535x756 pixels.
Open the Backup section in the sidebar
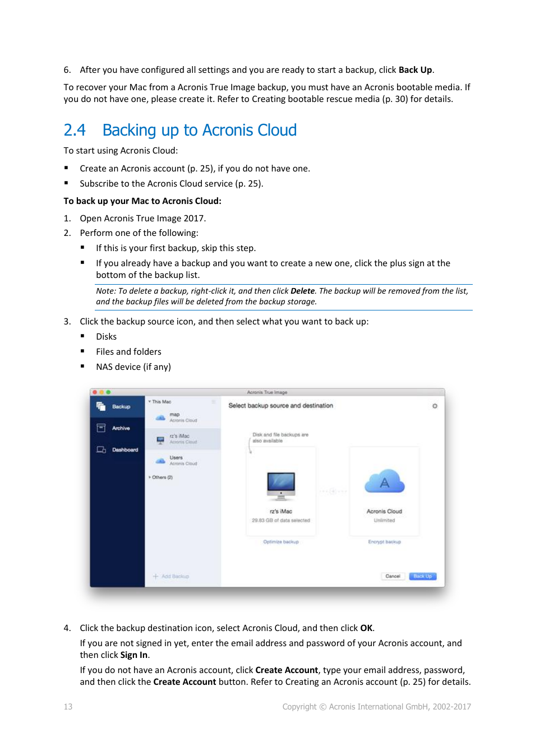[x=117, y=407]
